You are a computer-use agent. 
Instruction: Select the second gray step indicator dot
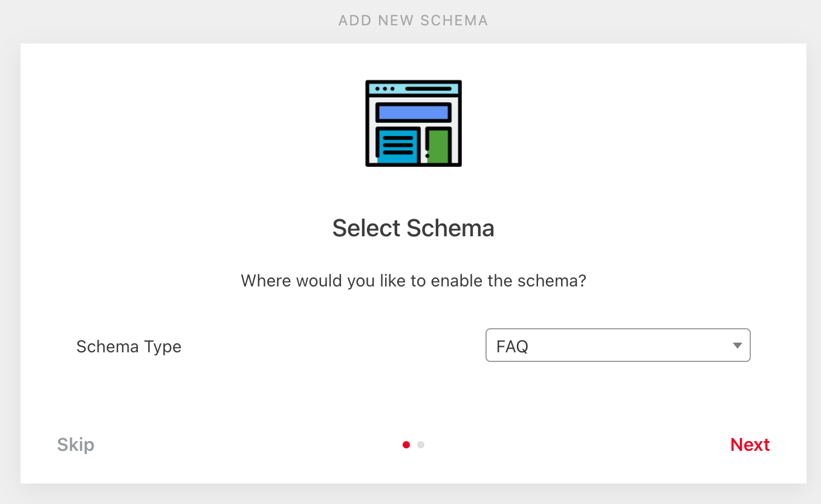[x=421, y=445]
